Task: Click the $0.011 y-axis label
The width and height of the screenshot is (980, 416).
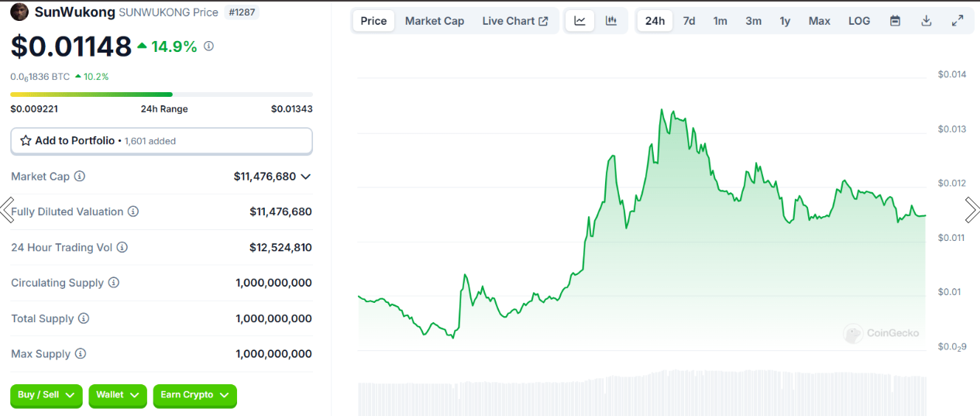Action: click(952, 237)
